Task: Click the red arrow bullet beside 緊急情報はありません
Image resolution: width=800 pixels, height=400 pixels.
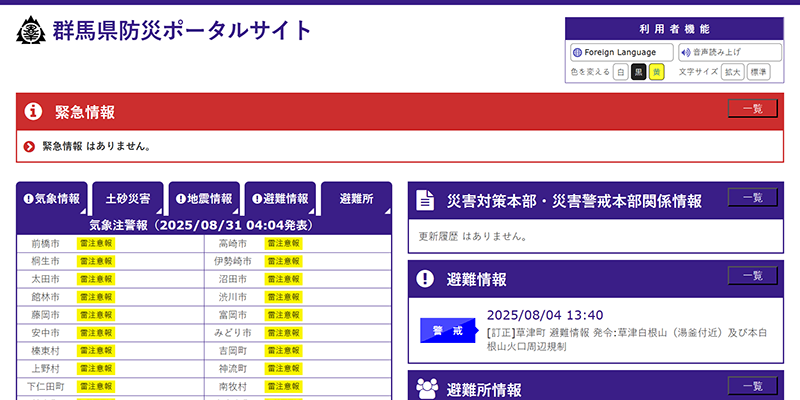Action: (x=30, y=147)
